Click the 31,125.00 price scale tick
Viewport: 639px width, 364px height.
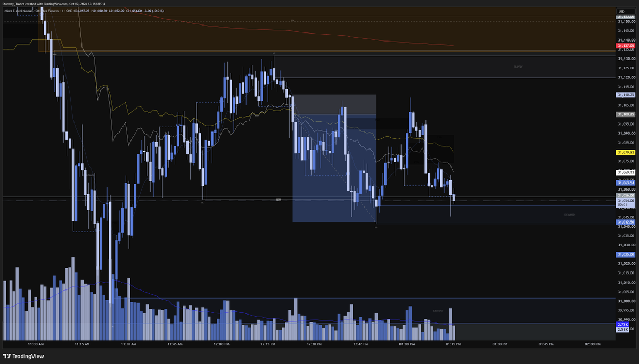625,68
